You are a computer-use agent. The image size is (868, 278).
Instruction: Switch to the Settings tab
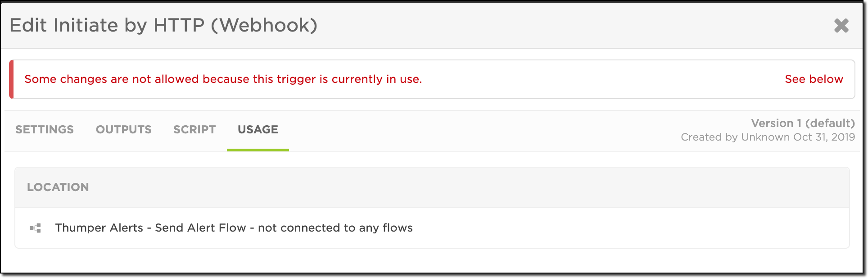(x=45, y=130)
